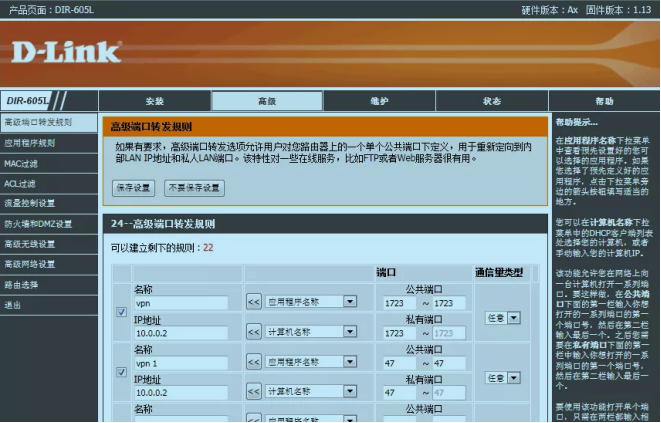
Task: Open the 计算机名称 dropdown in the vpn row
Action: (x=311, y=332)
